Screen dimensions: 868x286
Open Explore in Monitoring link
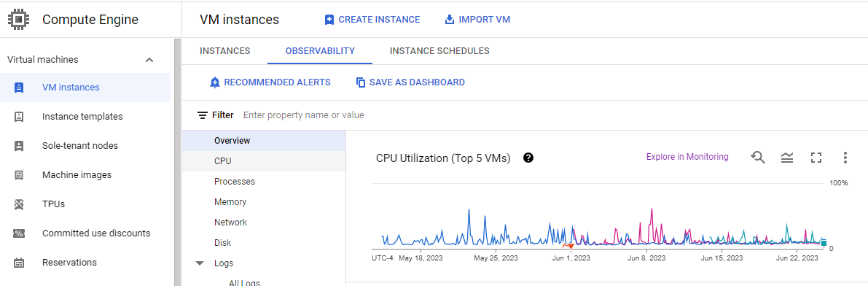point(687,157)
